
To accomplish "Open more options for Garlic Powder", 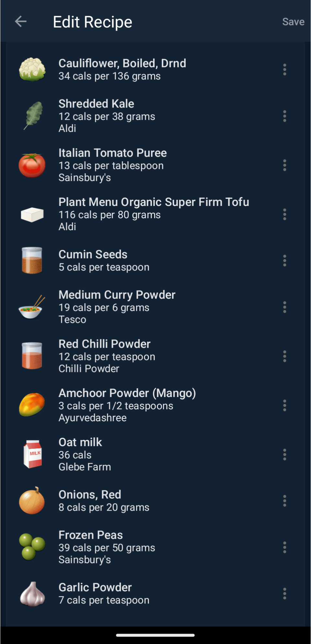I will click(284, 593).
